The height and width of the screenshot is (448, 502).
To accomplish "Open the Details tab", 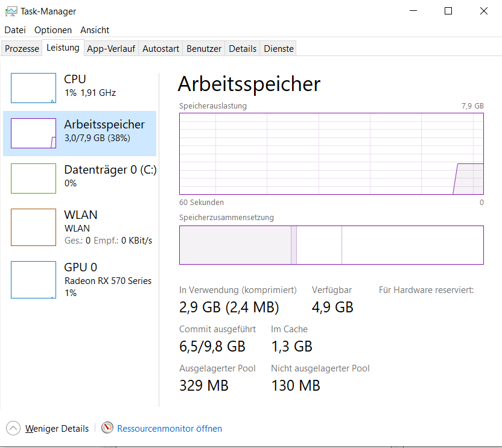I will pyautogui.click(x=243, y=49).
